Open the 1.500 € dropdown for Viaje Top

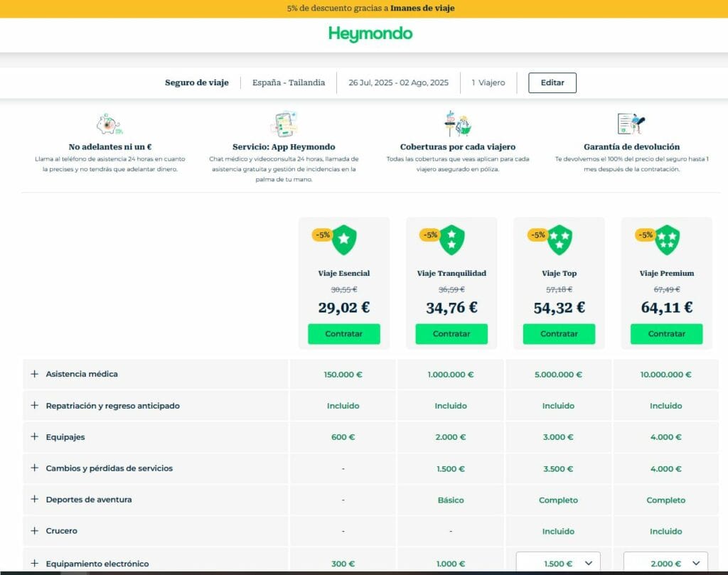click(558, 562)
